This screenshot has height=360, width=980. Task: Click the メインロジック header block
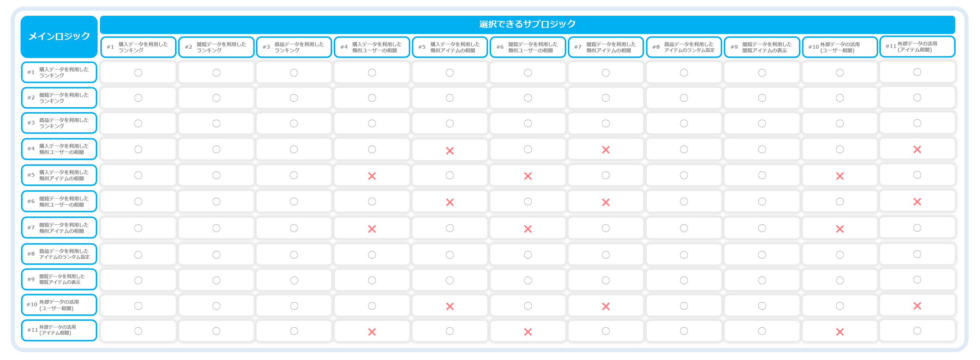pyautogui.click(x=59, y=37)
